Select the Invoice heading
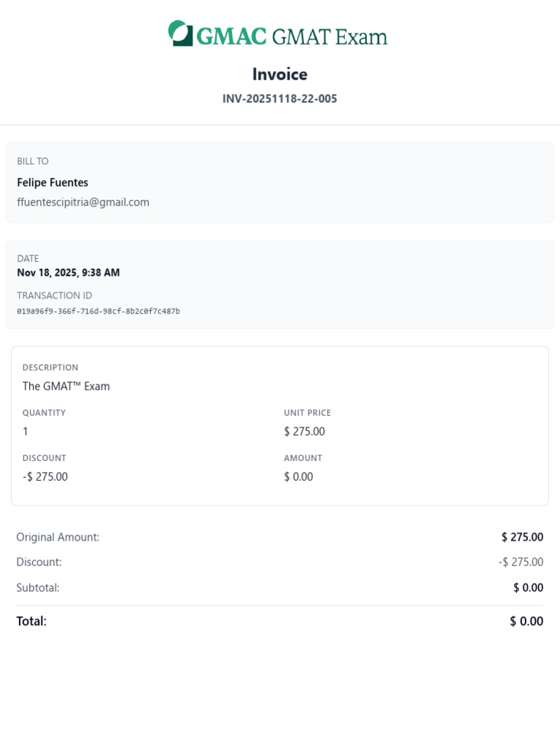The width and height of the screenshot is (560, 747). pos(280,74)
